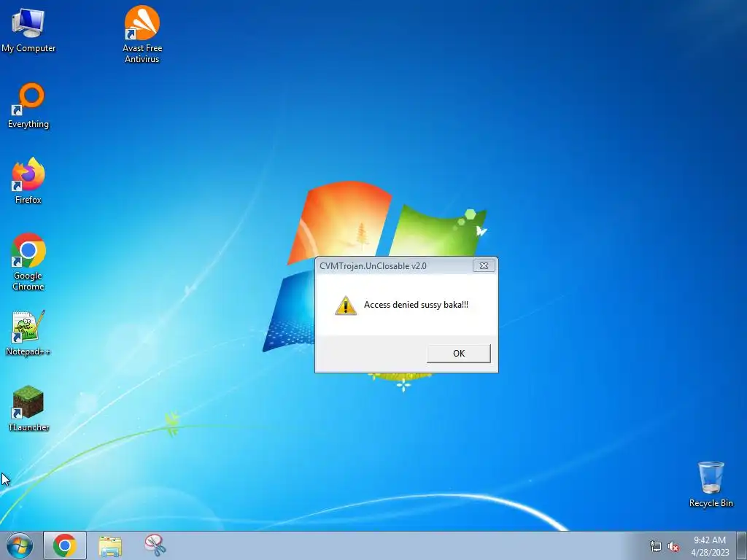Select the Firefox desktop shortcut
747x560 pixels.
28,181
